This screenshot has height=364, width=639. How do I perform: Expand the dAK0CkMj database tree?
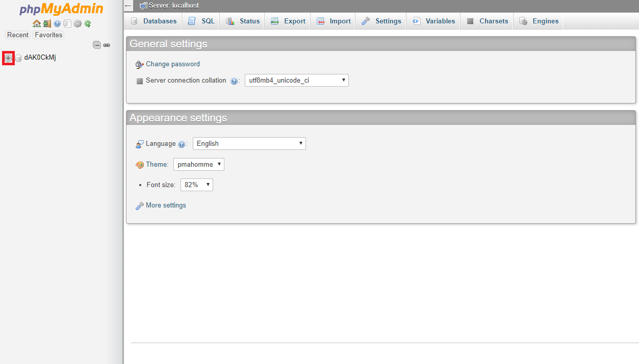point(8,58)
